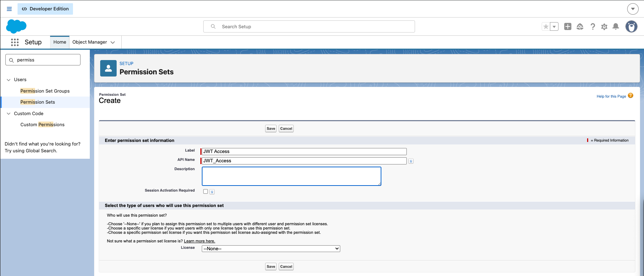Click the top Save button
The image size is (644, 276).
[x=271, y=129]
